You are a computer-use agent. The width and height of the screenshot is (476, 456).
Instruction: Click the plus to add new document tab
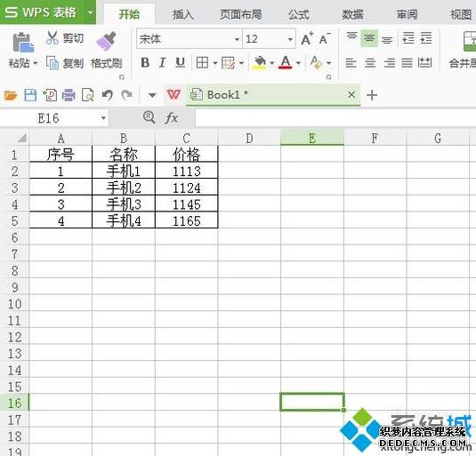(x=372, y=95)
